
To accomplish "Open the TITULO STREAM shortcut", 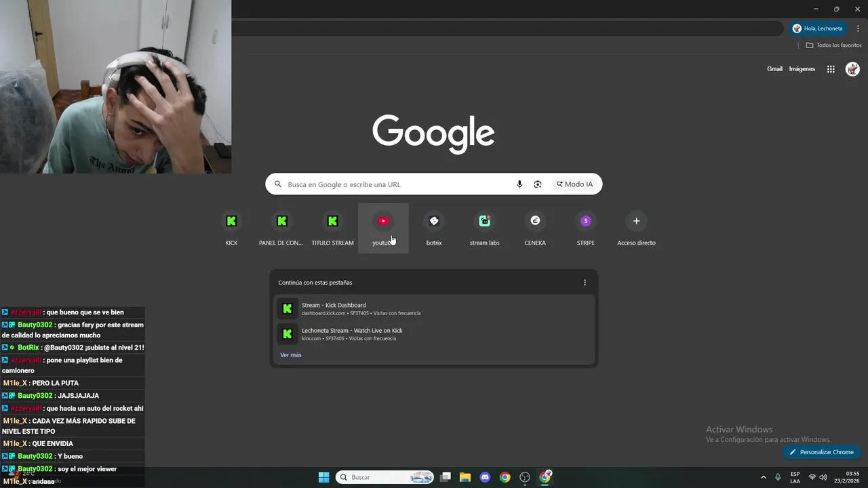I will (332, 228).
